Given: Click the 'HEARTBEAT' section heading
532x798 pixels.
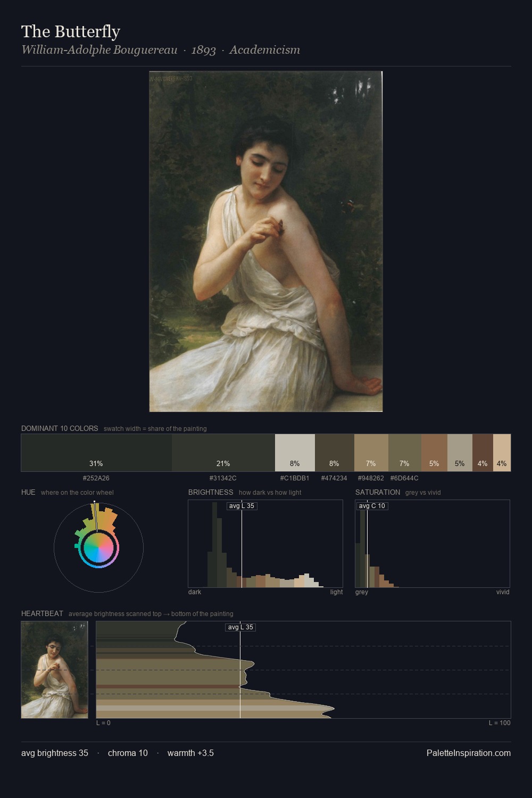Looking at the screenshot, I should pyautogui.click(x=42, y=613).
